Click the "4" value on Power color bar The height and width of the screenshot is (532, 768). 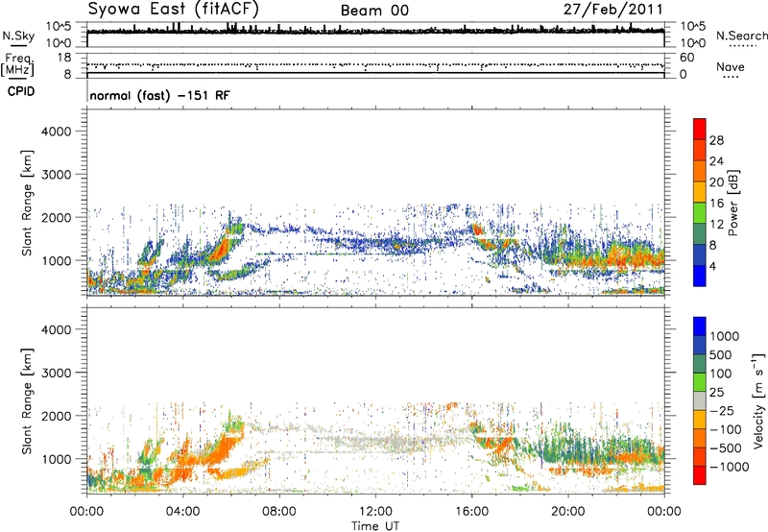pos(712,266)
